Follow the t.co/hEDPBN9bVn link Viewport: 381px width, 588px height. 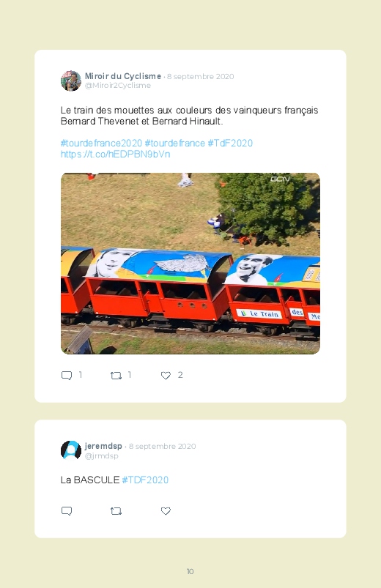pyautogui.click(x=115, y=154)
